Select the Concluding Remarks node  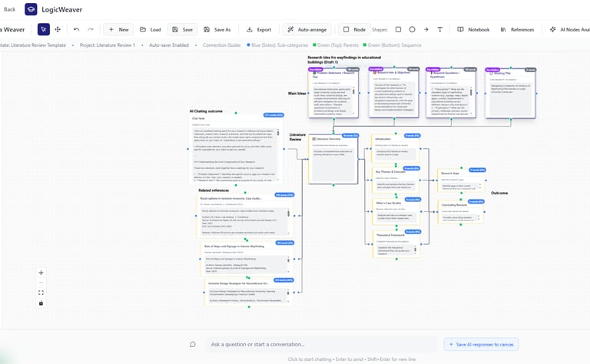pos(461,212)
